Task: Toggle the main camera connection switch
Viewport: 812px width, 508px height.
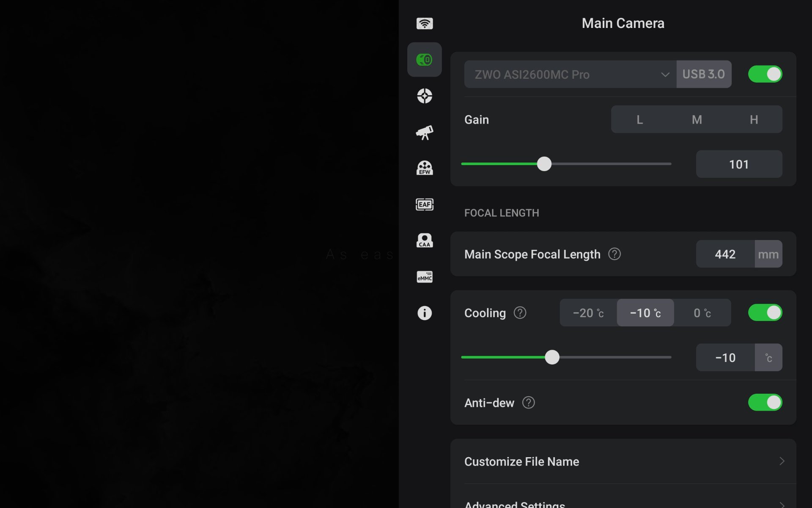Action: (x=765, y=74)
